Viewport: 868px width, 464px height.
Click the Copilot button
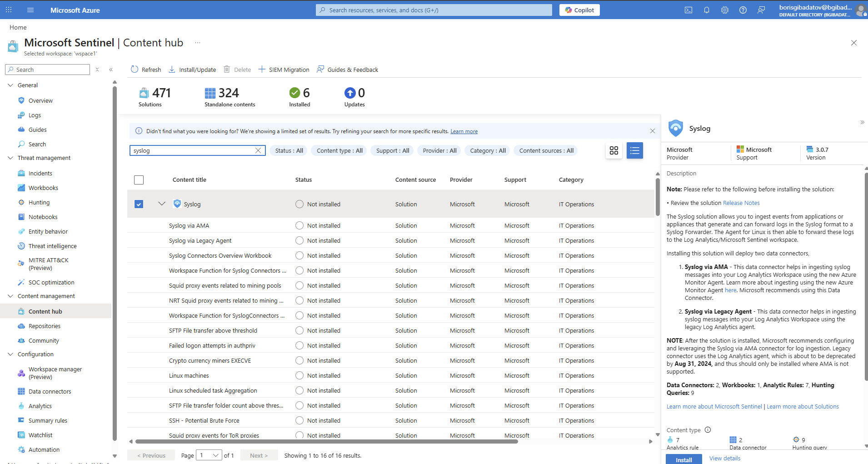click(579, 10)
